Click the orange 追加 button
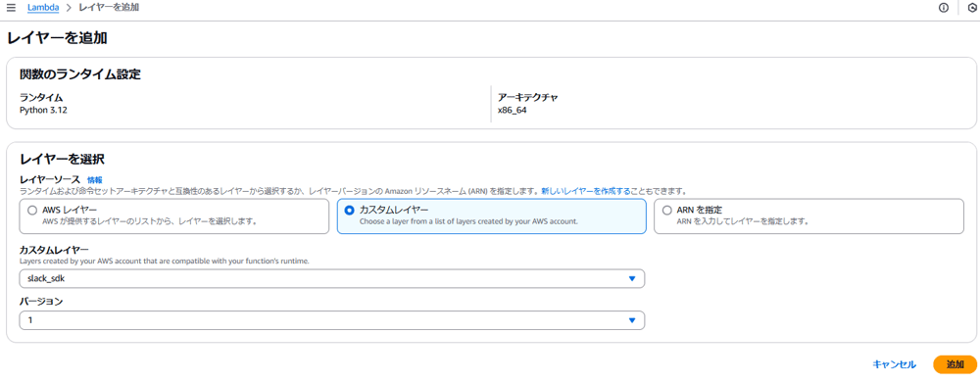This screenshot has height=382, width=980. tap(955, 364)
